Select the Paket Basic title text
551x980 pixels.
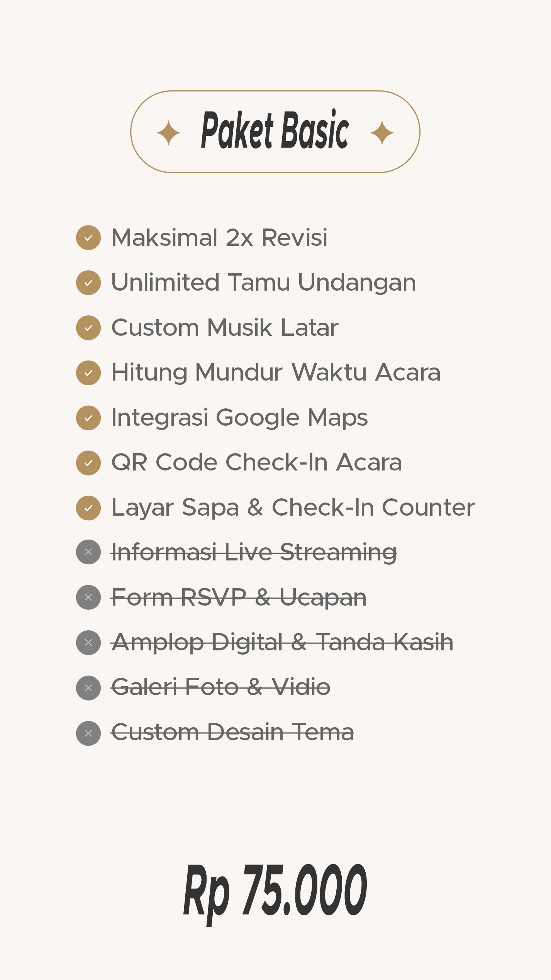coord(275,130)
